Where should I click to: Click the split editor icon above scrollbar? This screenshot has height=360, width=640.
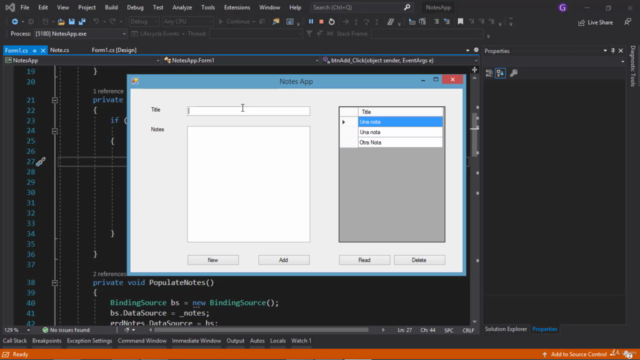click(x=474, y=70)
